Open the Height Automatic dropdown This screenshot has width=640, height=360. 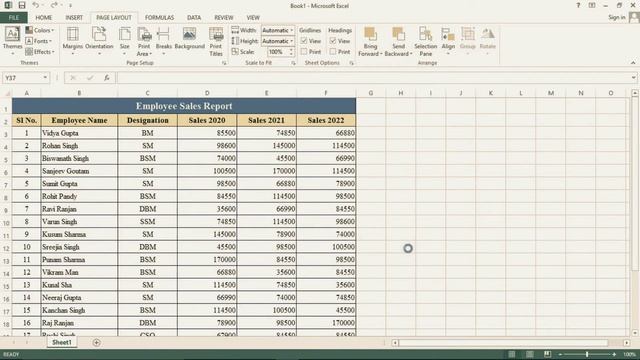(278, 41)
